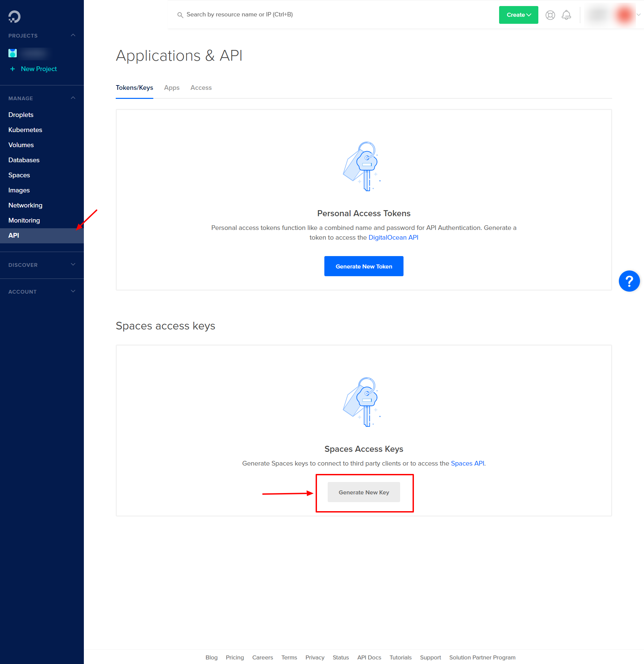Click Generate New Token button
The height and width of the screenshot is (664, 644).
[x=363, y=266]
